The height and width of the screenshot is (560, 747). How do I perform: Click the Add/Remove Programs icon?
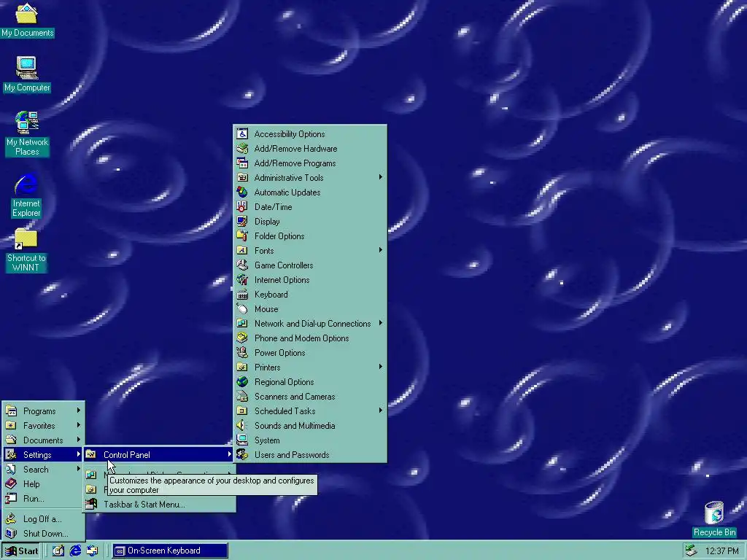242,163
